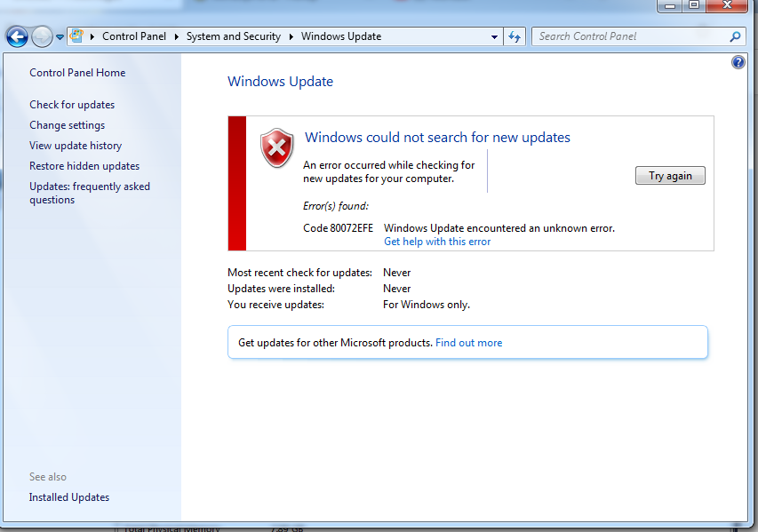
Task: Open System and Security breadcrumb
Action: click(x=234, y=36)
